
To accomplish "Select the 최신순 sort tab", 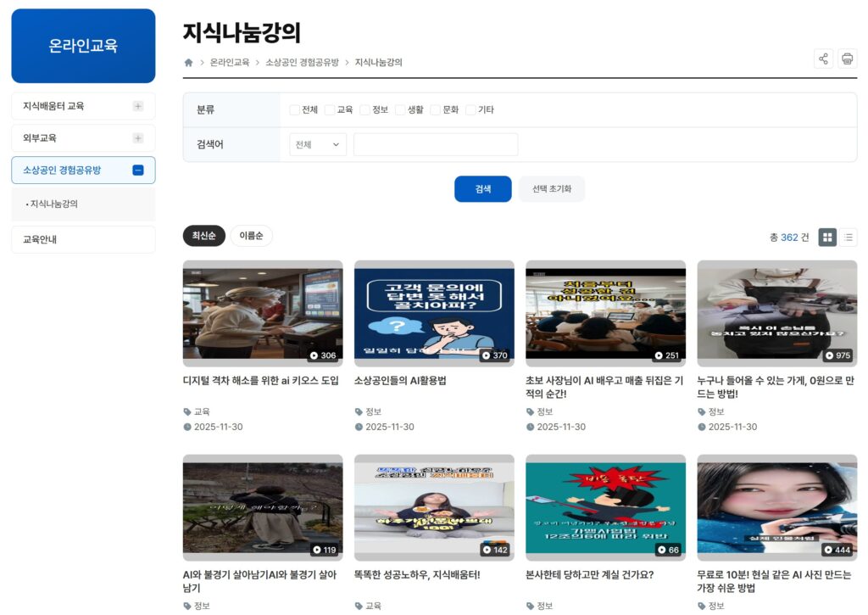I will point(203,236).
